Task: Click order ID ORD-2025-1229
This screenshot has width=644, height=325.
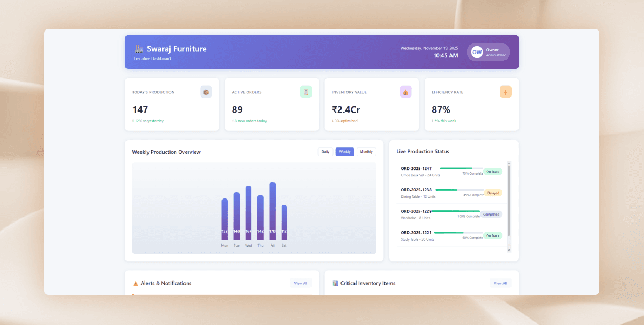Action: [416, 211]
